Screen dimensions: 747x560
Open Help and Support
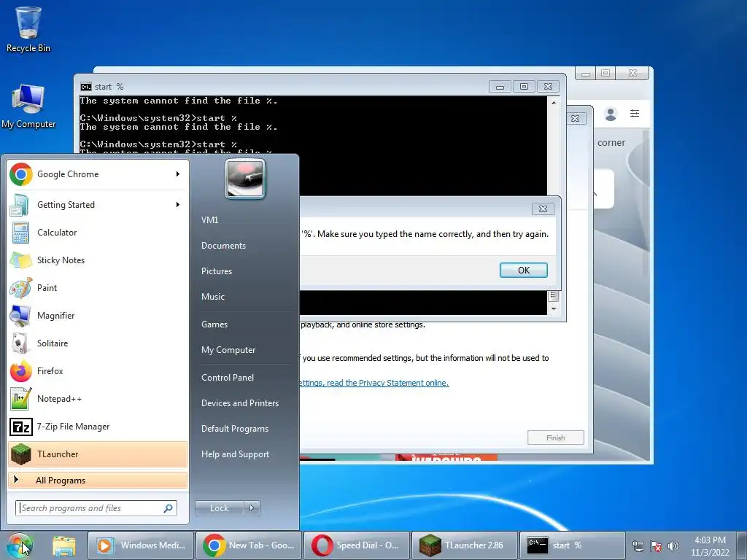click(x=235, y=454)
